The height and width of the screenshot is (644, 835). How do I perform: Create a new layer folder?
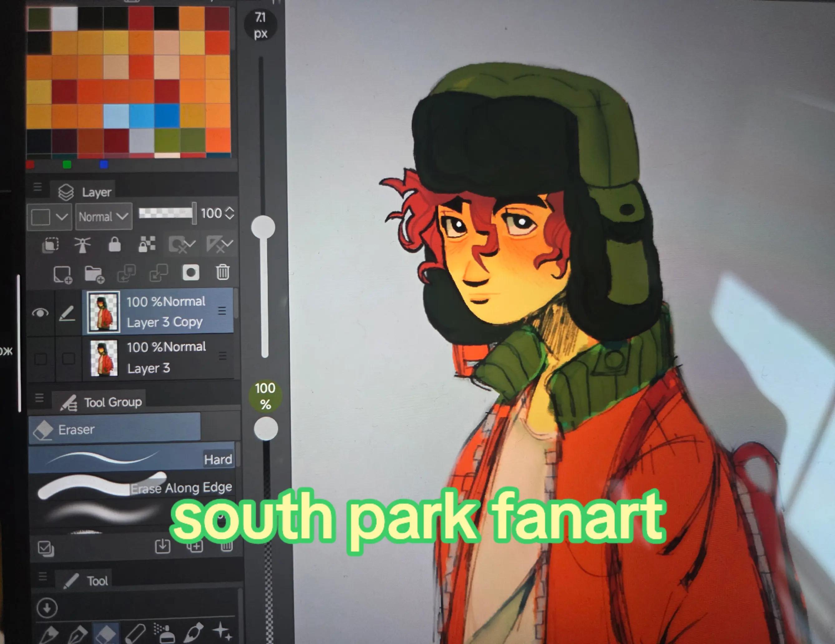point(95,274)
